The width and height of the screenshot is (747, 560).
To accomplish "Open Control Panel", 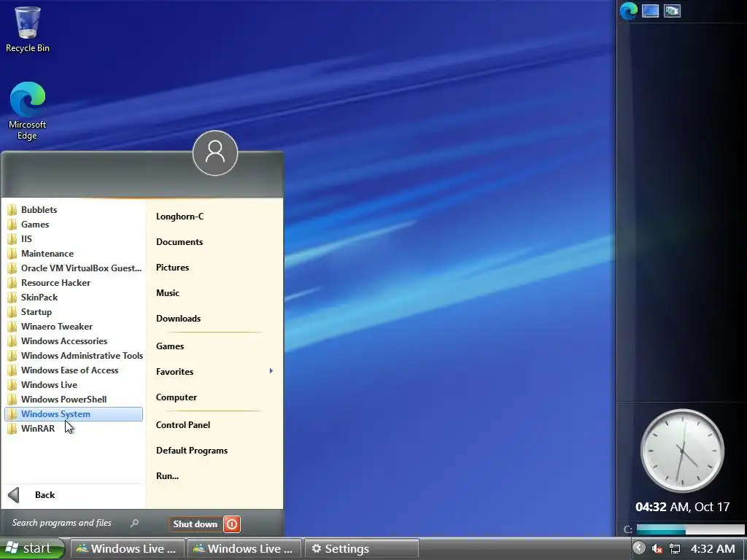I will [183, 425].
